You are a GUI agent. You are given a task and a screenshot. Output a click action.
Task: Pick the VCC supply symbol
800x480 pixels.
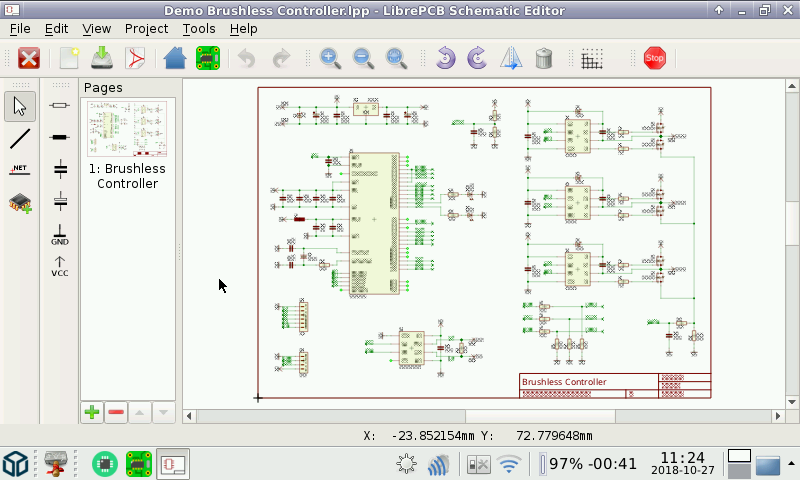[x=60, y=267]
